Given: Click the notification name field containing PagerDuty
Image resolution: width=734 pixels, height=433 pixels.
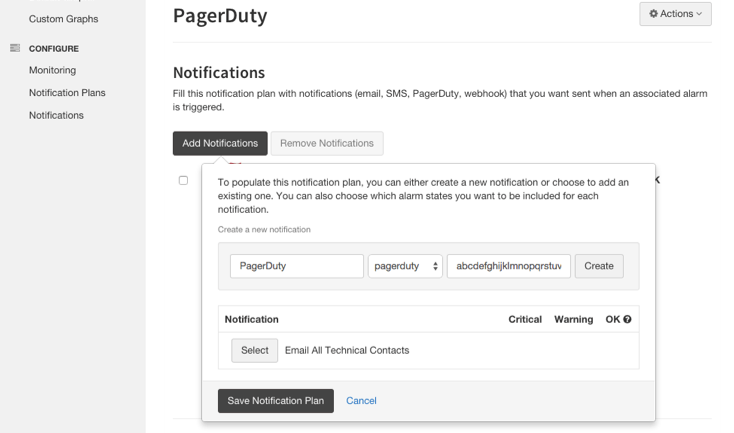Looking at the screenshot, I should tap(297, 266).
